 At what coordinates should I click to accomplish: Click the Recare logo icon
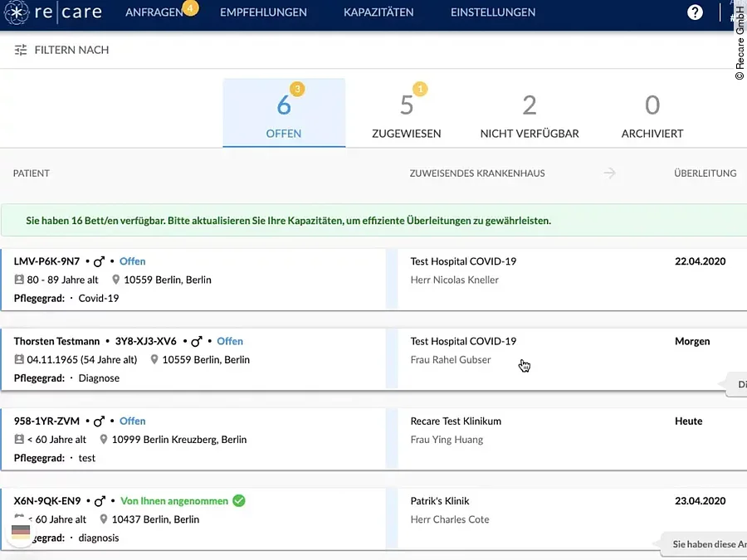(17, 12)
